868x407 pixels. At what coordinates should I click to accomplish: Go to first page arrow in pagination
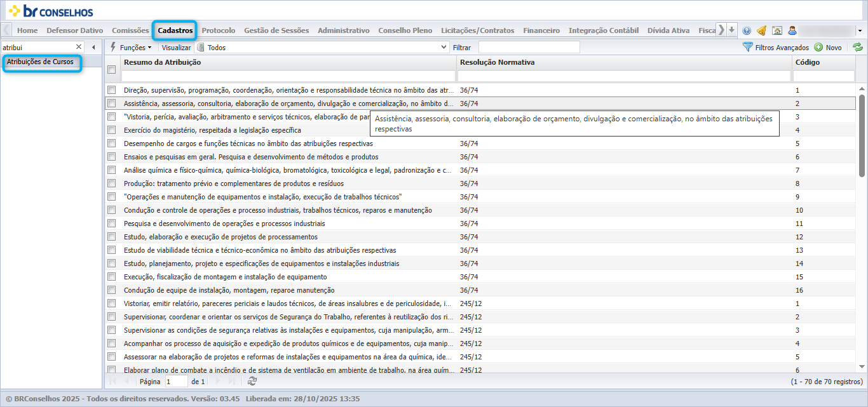click(x=113, y=381)
